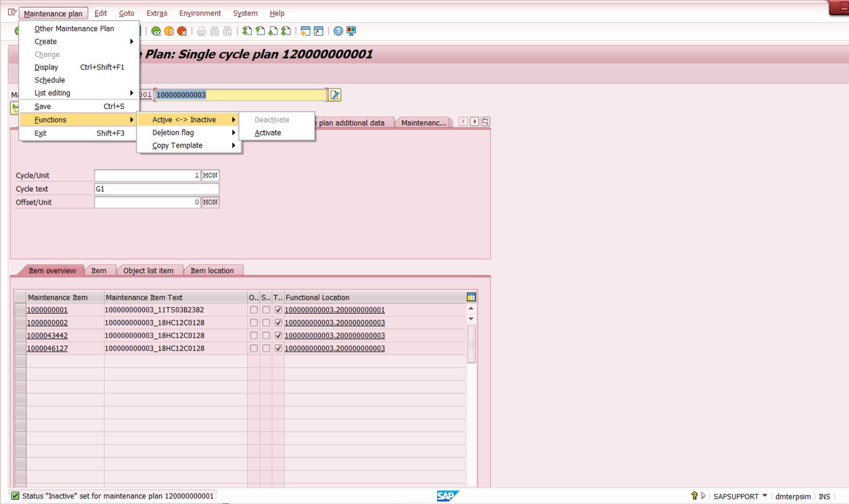
Task: Check the S checkbox for item 1000046127
Action: click(x=266, y=348)
